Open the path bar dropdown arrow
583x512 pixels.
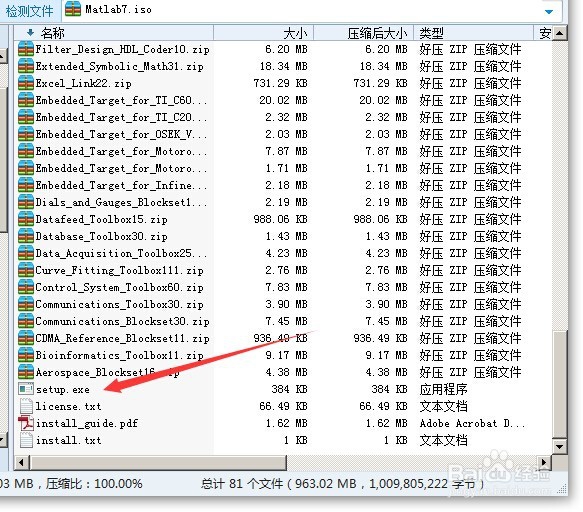point(549,12)
